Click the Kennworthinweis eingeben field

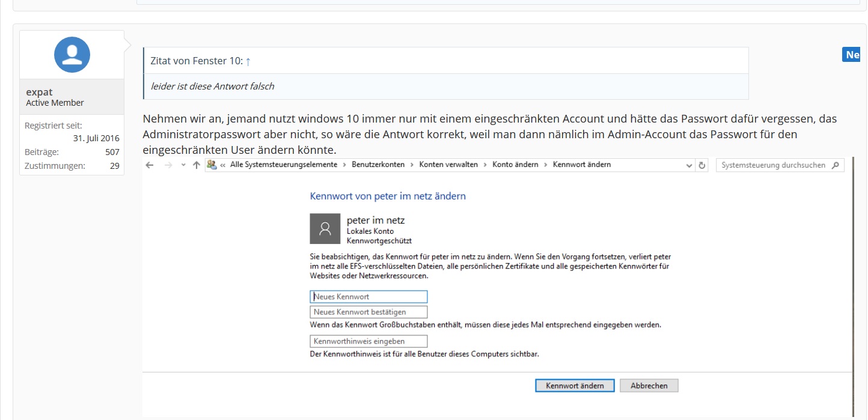[x=368, y=341]
